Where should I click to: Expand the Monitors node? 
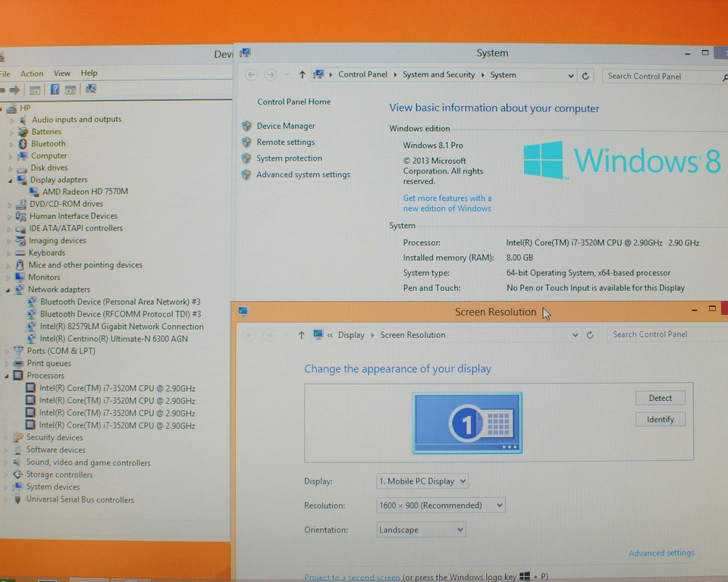[8, 277]
